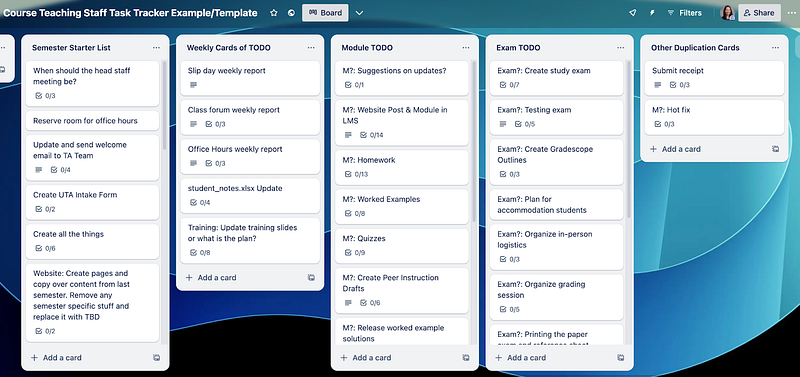Screen dimensions: 800x377
Task: Open Module TODO list actions menu
Action: click(x=466, y=47)
